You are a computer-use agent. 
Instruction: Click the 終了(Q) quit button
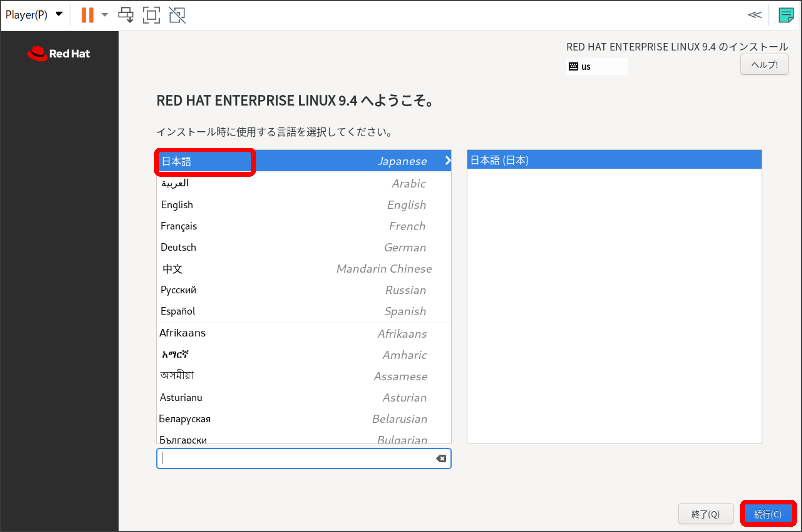[705, 514]
